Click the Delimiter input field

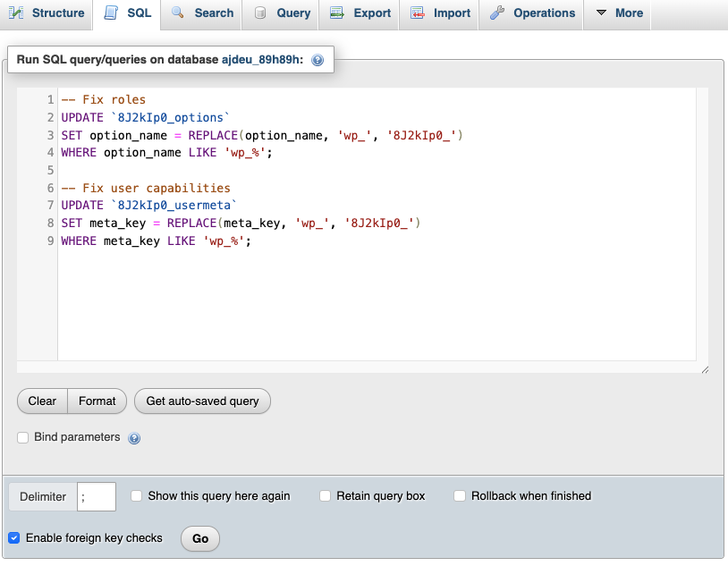click(x=97, y=497)
